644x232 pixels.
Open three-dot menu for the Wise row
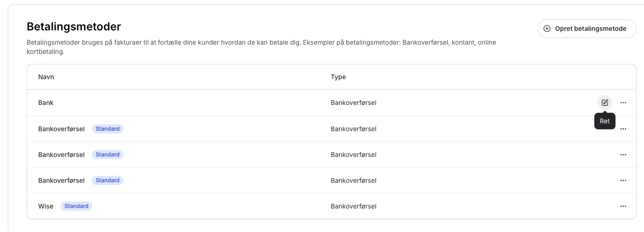click(x=623, y=206)
